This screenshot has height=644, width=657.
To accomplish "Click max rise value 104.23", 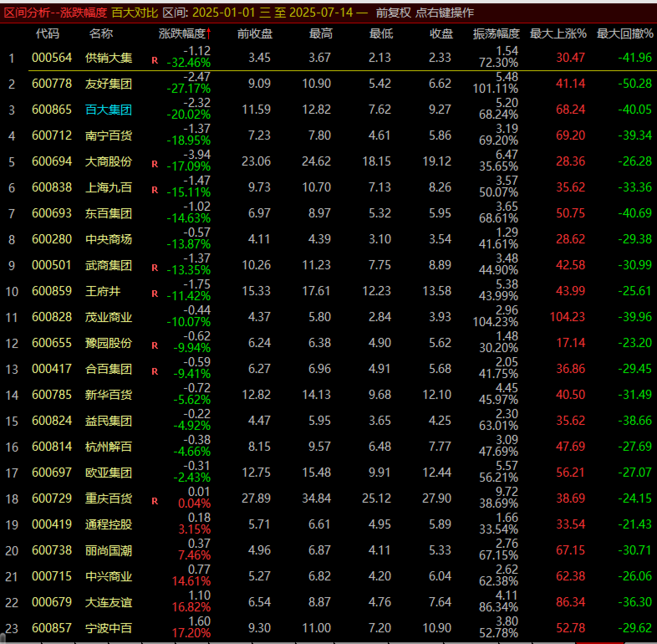I will pos(567,317).
